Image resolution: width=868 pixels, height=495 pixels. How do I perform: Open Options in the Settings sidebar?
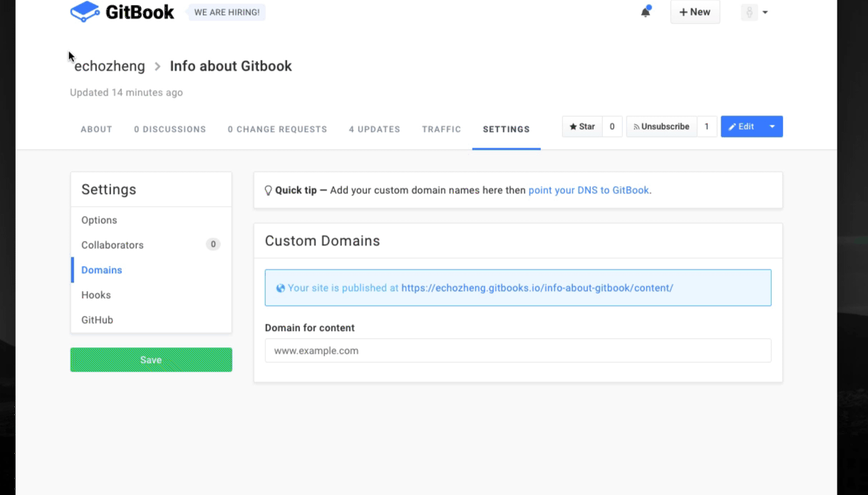point(151,220)
